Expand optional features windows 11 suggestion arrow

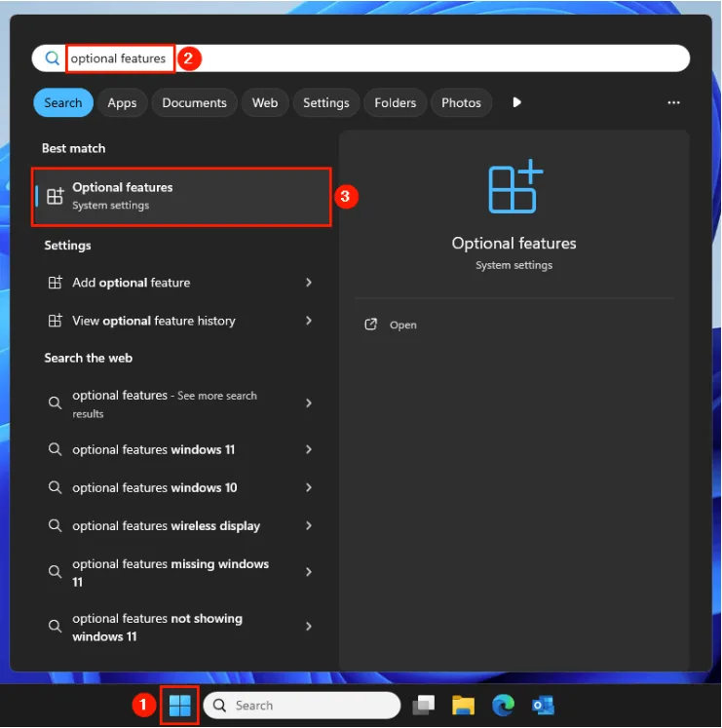309,449
